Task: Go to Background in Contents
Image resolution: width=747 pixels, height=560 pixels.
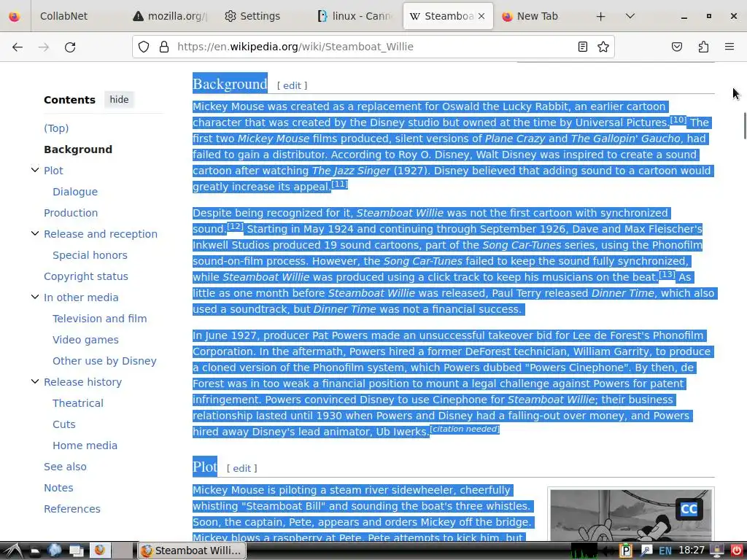Action: 78,149
